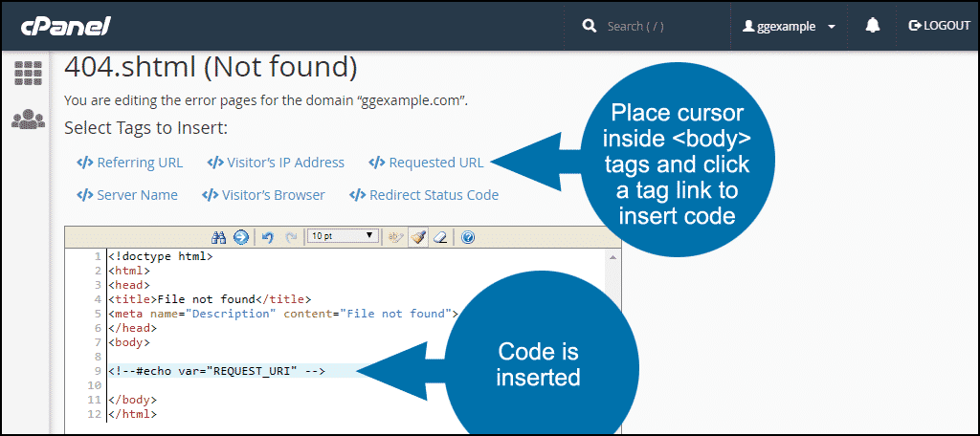Click the editor scrollbar up arrow

tap(613, 257)
